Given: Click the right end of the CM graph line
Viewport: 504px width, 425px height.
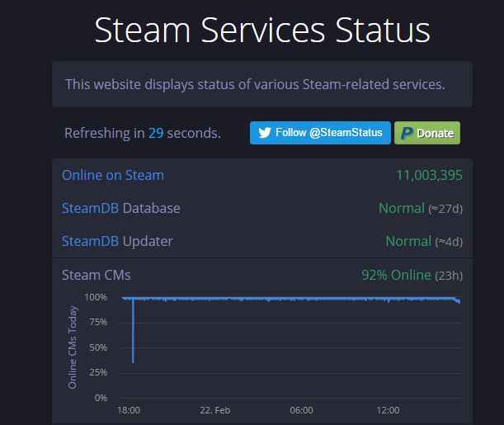Looking at the screenshot, I should pyautogui.click(x=459, y=301).
